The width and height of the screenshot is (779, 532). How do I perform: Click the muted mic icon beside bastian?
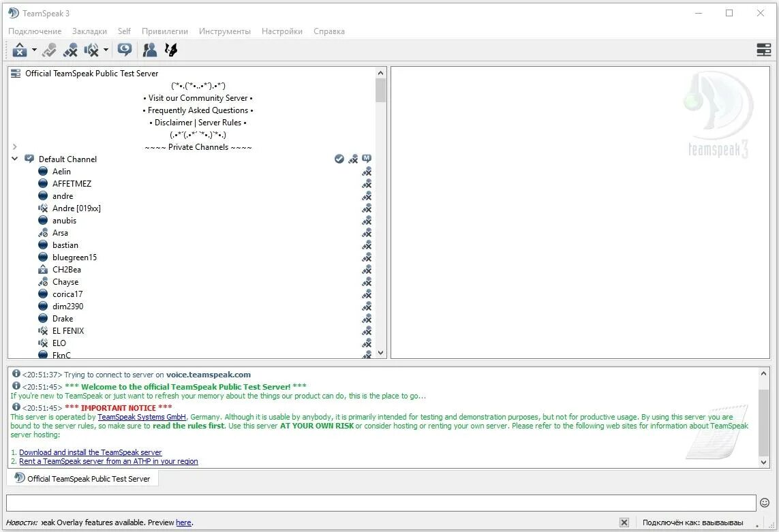pos(367,245)
